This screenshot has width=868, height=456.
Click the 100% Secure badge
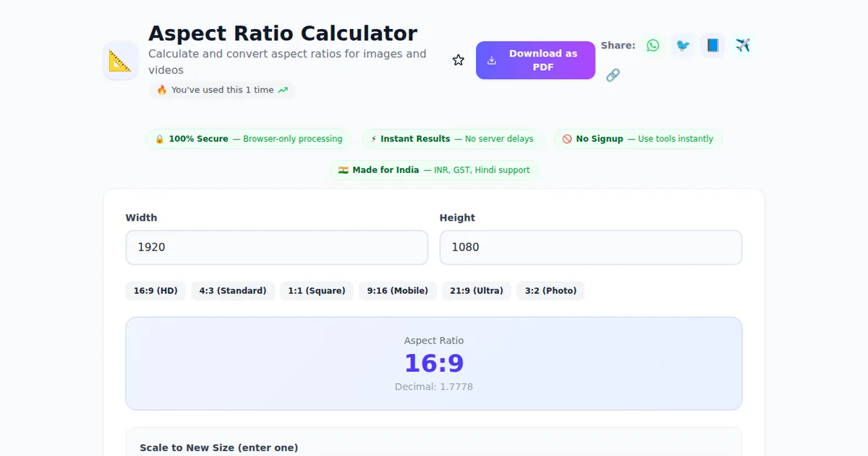[248, 139]
